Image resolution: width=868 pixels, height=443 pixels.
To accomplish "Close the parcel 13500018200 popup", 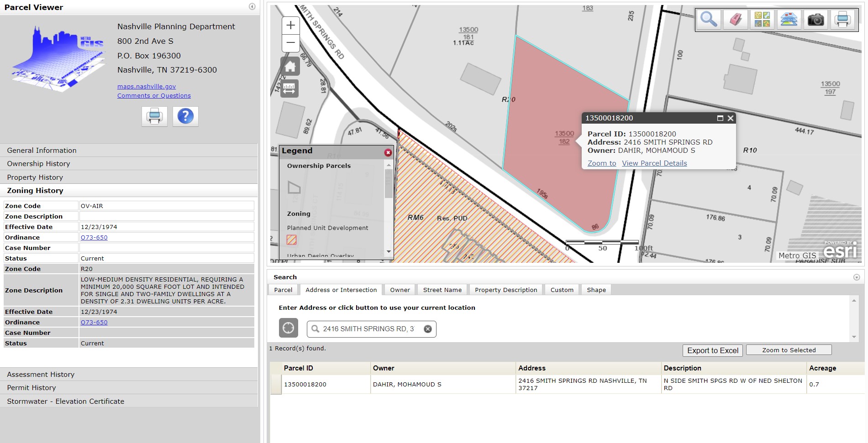I will point(731,118).
